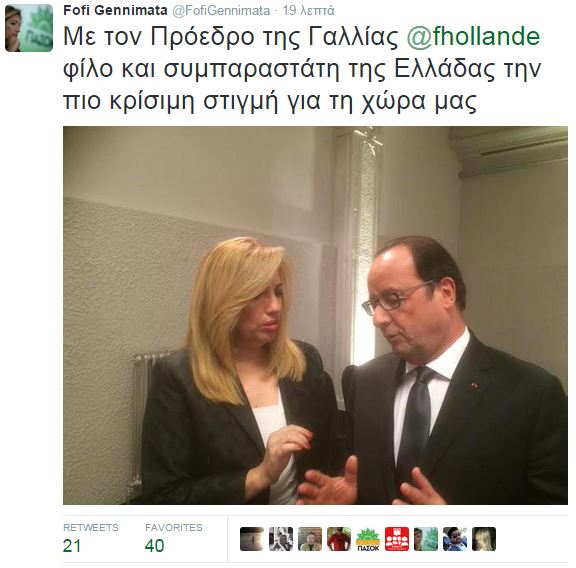Enlarge the attached photo of two people

(x=315, y=315)
